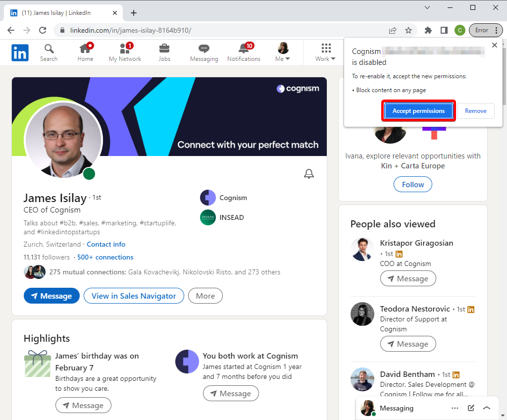Click the share page icon in address bar

(x=393, y=30)
